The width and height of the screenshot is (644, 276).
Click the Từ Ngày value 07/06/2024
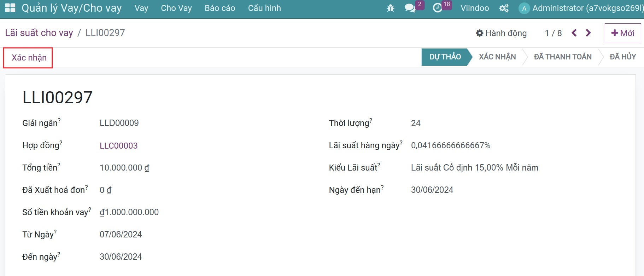point(121,235)
